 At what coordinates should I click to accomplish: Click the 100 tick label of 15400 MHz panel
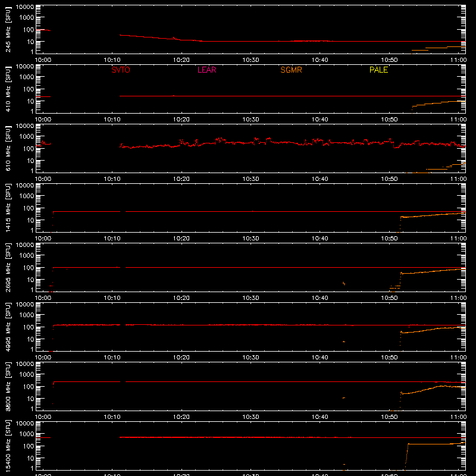(x=29, y=446)
